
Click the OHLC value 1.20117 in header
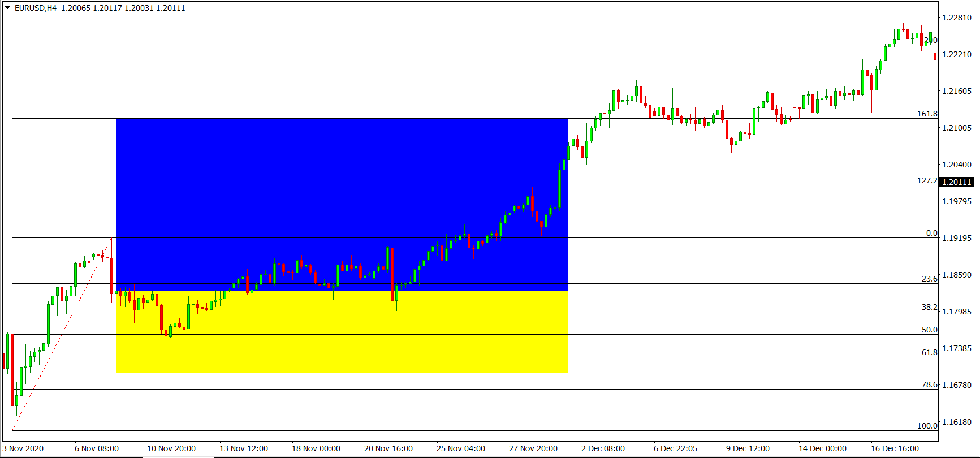point(107,8)
